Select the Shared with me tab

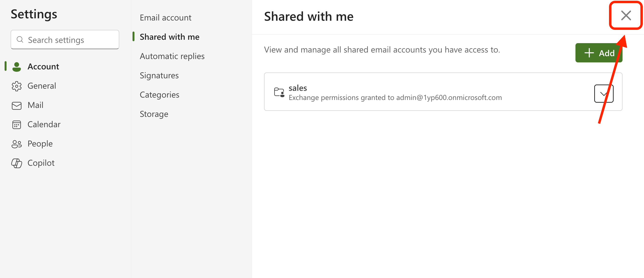(x=169, y=37)
